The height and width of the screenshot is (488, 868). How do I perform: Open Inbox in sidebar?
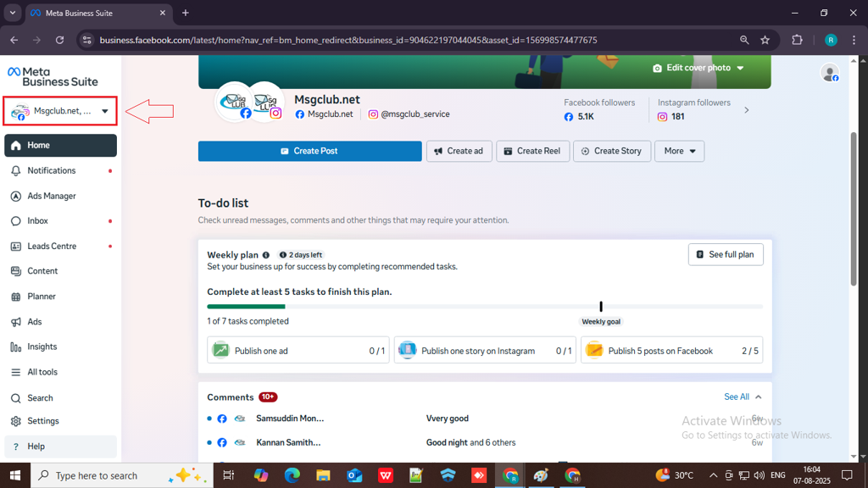point(60,221)
